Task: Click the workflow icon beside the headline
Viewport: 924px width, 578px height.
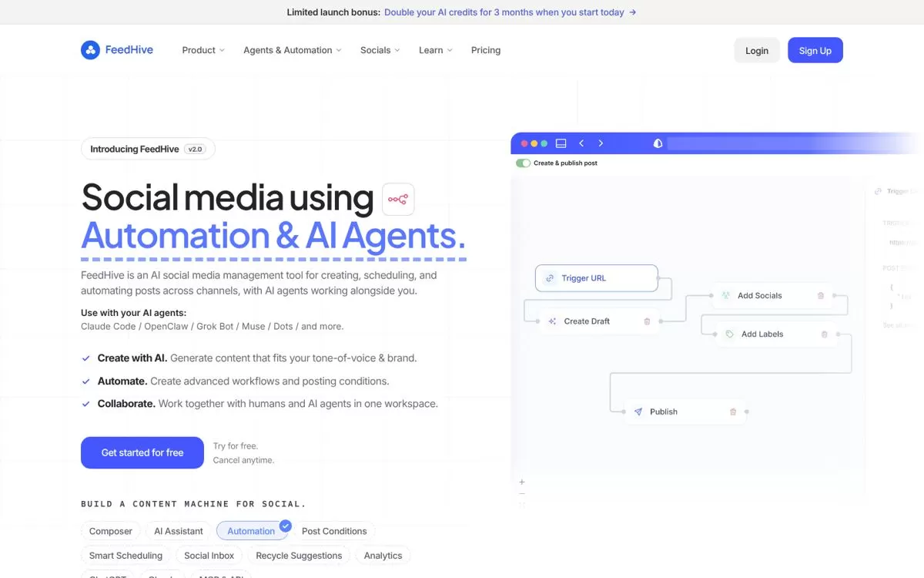Action: 398,199
